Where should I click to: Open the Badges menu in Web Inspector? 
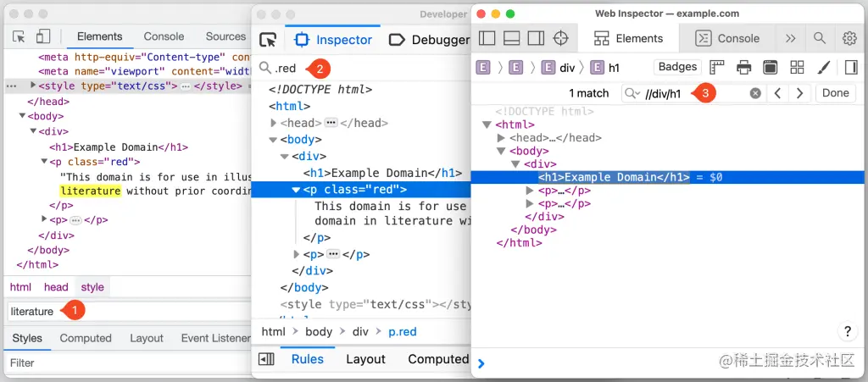coord(677,67)
